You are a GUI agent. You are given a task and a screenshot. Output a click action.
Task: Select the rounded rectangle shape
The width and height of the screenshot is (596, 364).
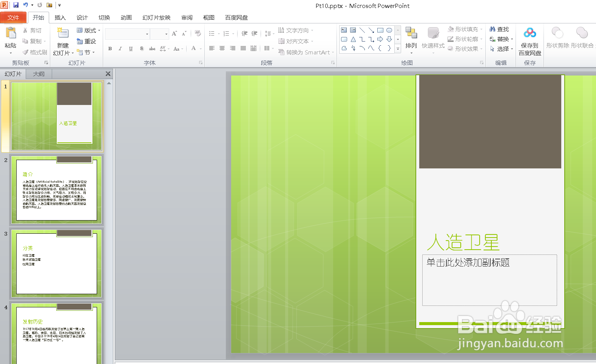click(x=344, y=39)
